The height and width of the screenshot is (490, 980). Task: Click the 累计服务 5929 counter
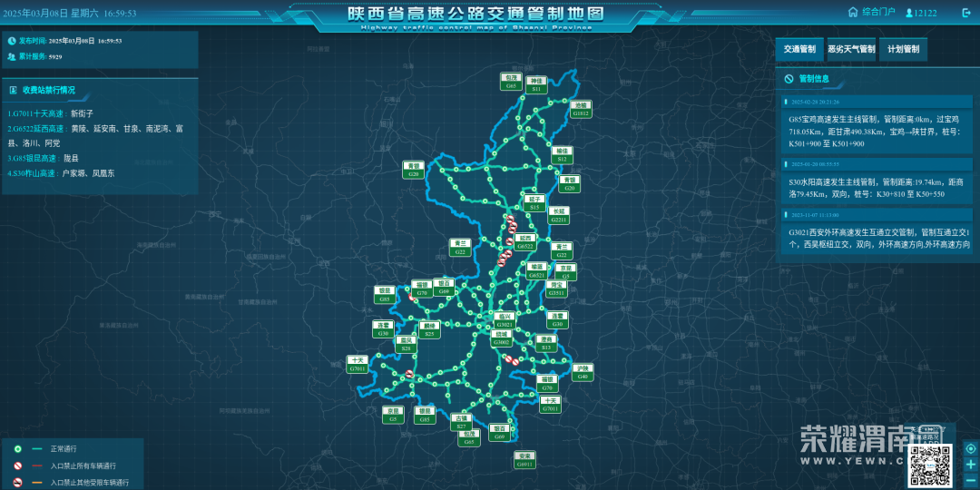point(37,56)
